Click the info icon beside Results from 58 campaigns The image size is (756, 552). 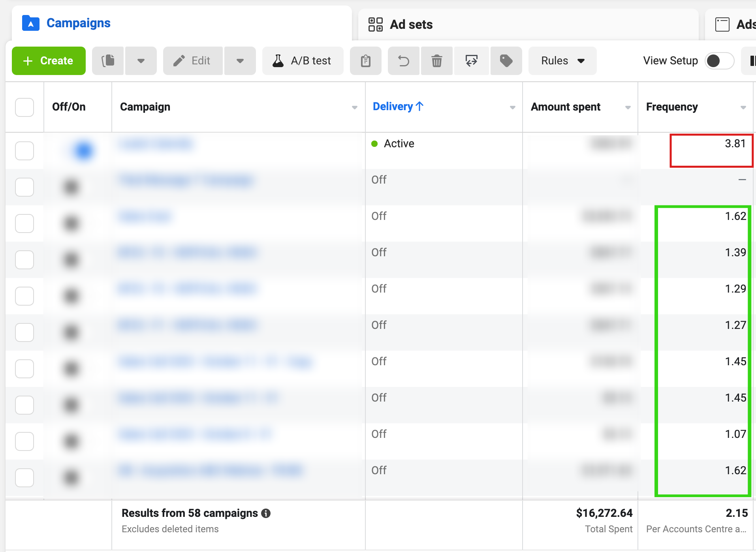coord(266,513)
